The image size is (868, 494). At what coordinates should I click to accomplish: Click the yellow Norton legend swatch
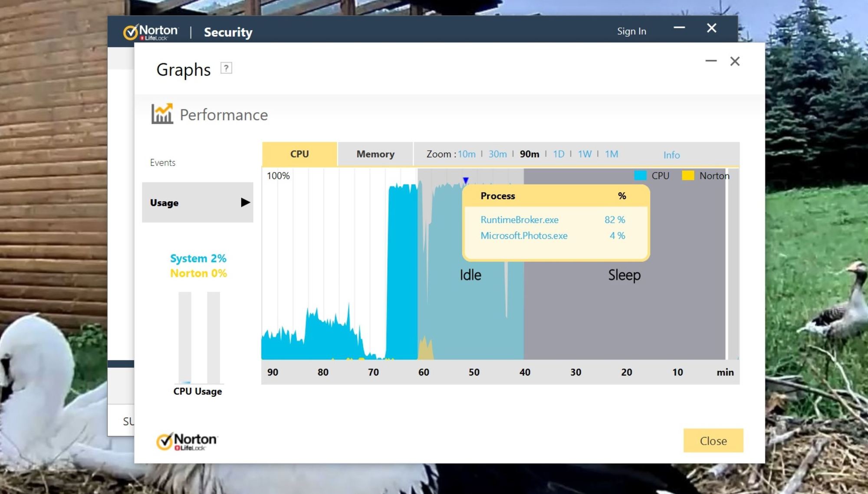[688, 176]
